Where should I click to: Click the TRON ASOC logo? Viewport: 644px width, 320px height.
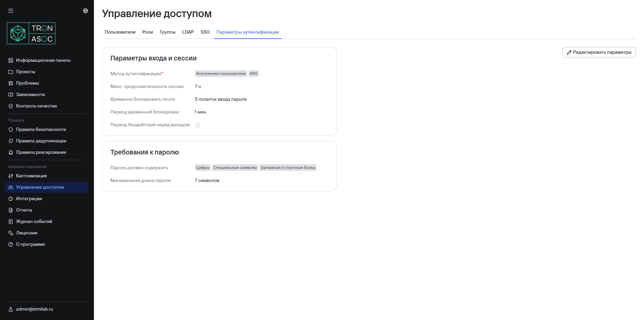pos(31,33)
